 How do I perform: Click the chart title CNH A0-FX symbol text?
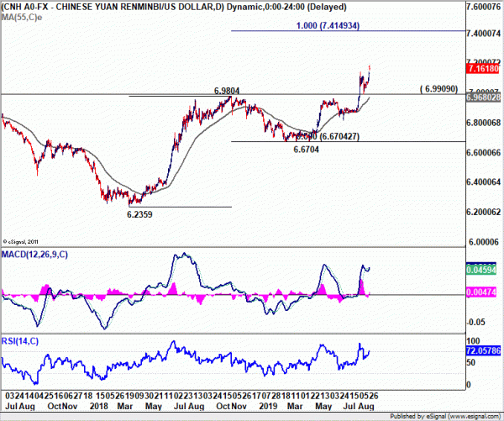coord(25,7)
